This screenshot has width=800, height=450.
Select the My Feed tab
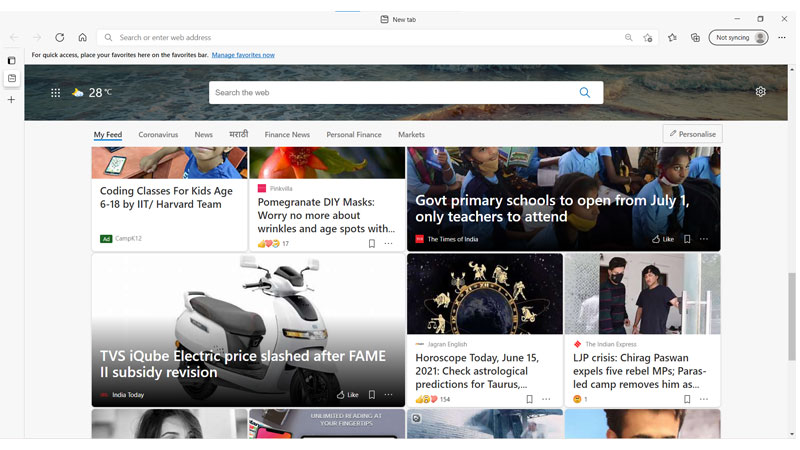pyautogui.click(x=108, y=135)
